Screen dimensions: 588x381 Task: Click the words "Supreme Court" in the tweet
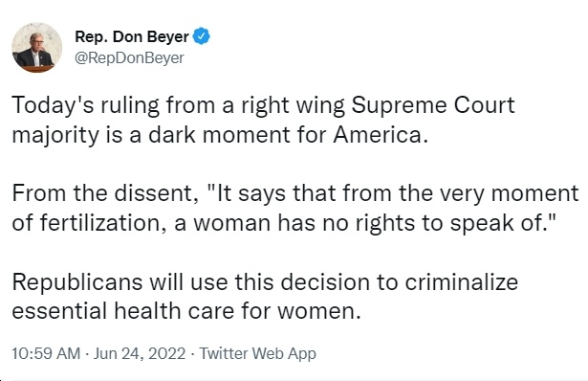click(433, 105)
